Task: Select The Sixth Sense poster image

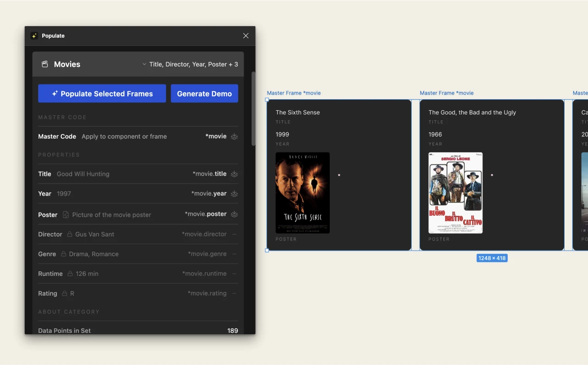Action: coord(302,193)
